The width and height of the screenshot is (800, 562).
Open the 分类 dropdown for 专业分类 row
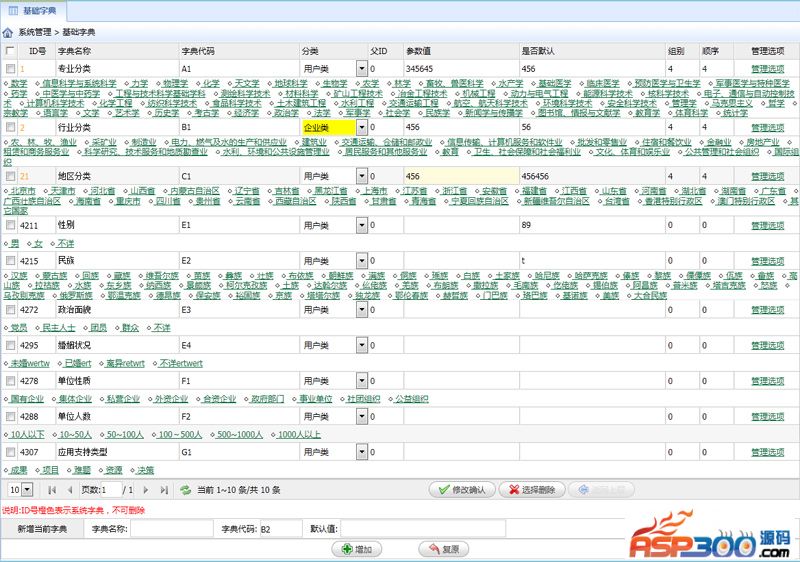(361, 69)
